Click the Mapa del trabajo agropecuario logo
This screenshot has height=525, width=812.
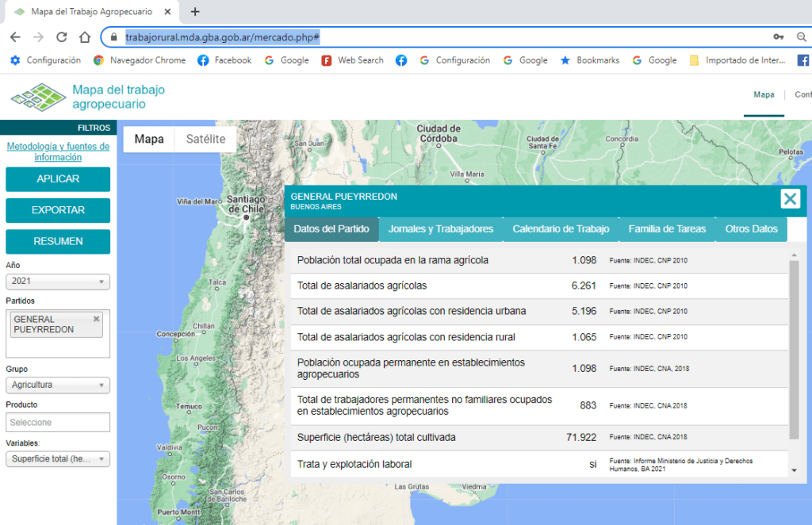point(87,97)
